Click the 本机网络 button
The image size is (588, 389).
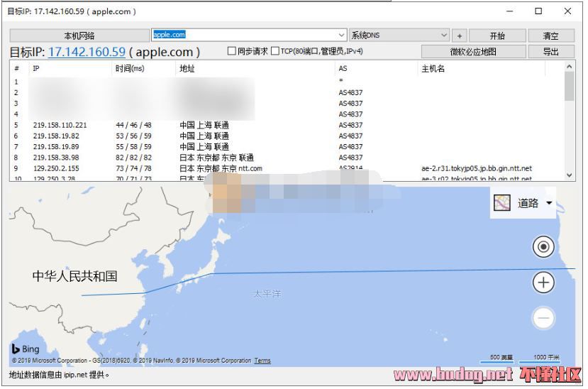click(79, 35)
